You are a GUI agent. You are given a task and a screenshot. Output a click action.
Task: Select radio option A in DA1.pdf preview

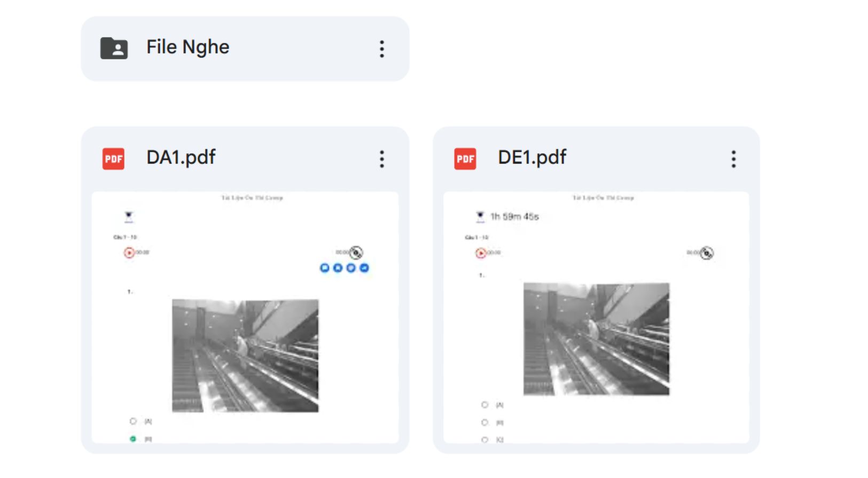[x=133, y=421]
